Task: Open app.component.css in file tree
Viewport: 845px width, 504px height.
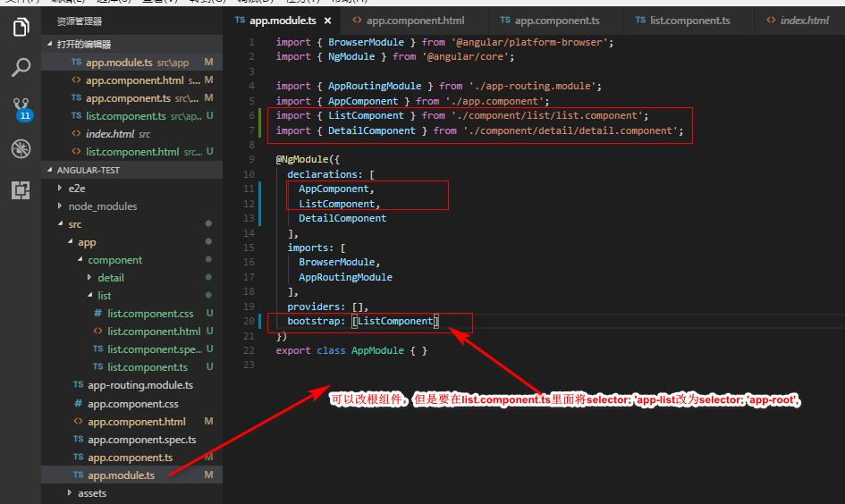Action: click(x=131, y=404)
